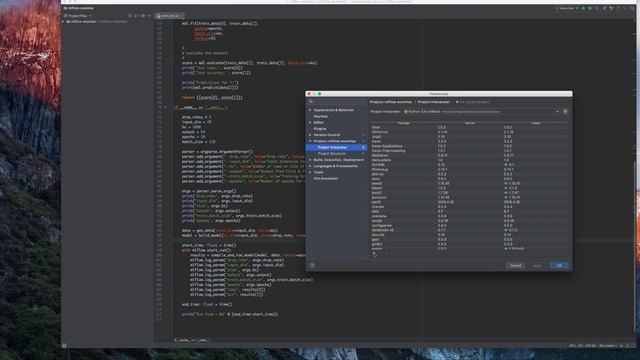Switch to the open Python editor tab
Viewport: 640px width, 360px height.
click(x=170, y=16)
